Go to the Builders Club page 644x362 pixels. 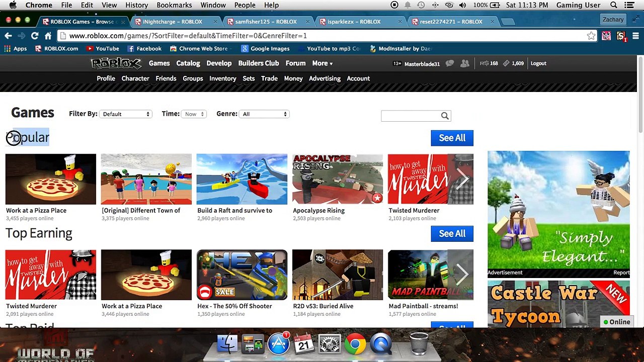259,63
